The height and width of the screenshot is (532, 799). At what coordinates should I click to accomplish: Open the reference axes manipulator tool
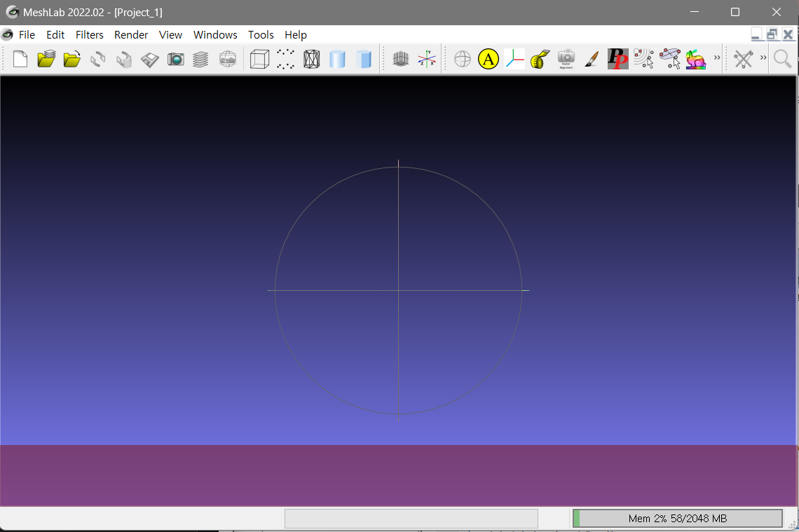click(x=514, y=60)
